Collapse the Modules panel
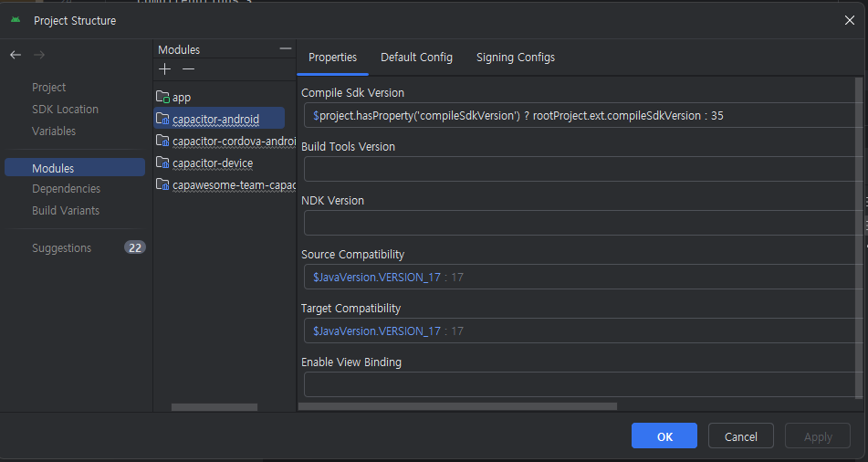The height and width of the screenshot is (462, 868). (286, 48)
